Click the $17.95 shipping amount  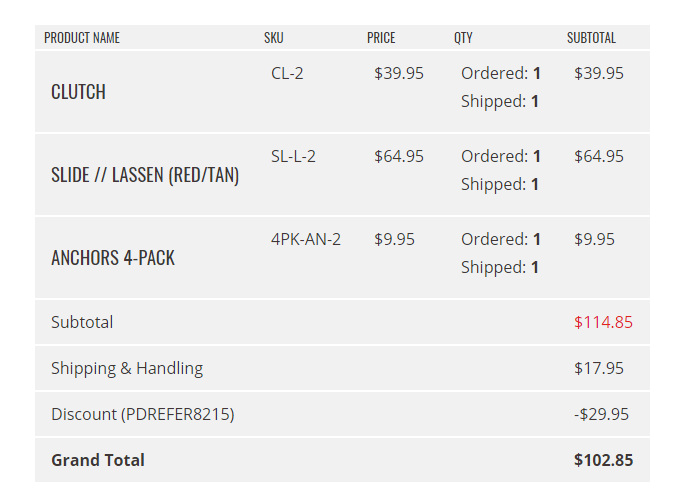[x=599, y=368]
